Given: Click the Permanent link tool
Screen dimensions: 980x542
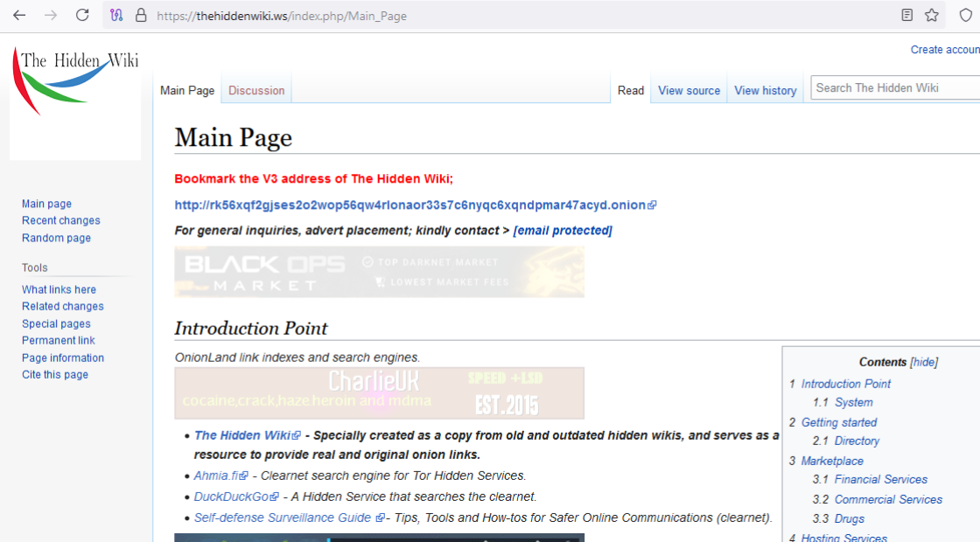Looking at the screenshot, I should [x=58, y=340].
